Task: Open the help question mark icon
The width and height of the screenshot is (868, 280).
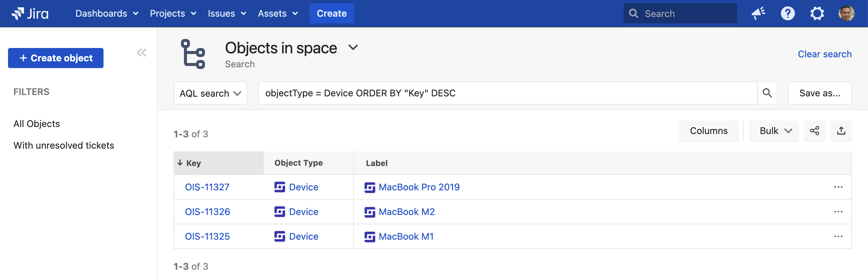Action: (788, 13)
